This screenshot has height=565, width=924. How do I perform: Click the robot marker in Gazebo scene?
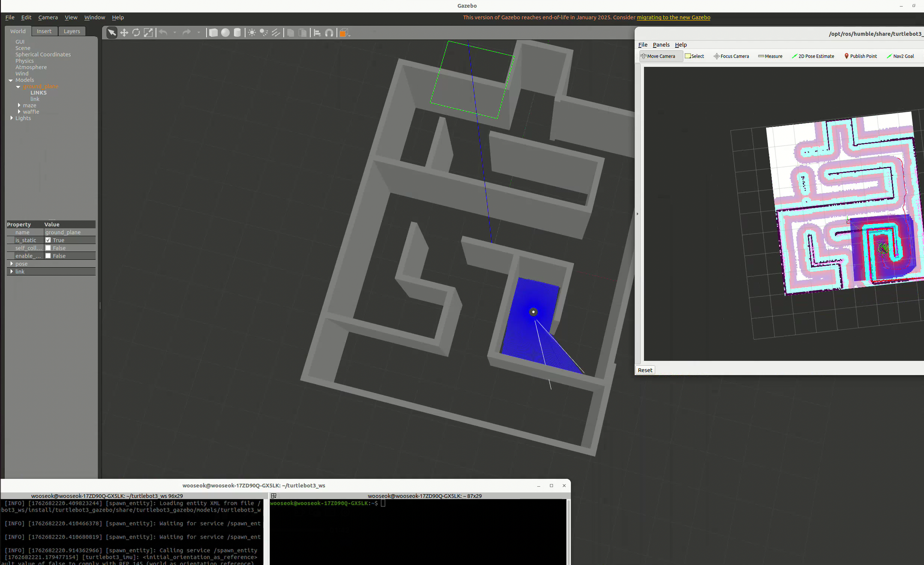[533, 312]
